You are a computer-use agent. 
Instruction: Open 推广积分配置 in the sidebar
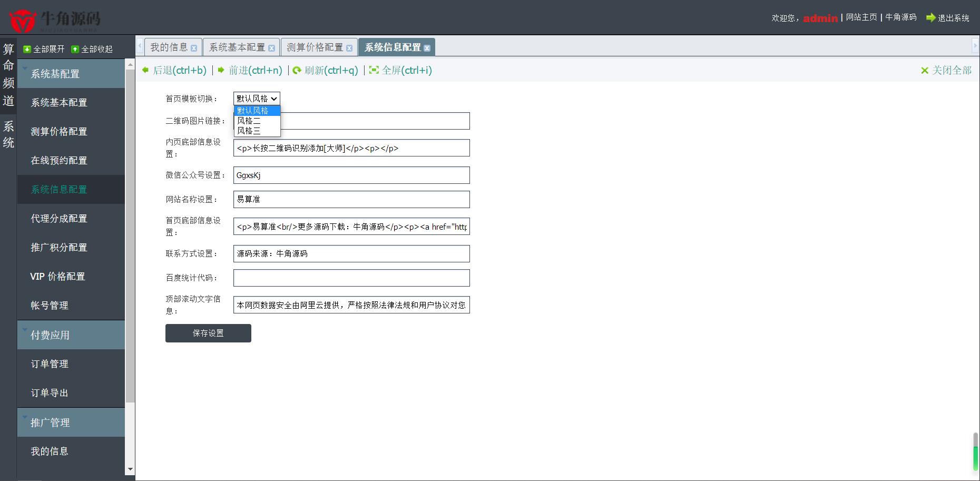(x=71, y=248)
